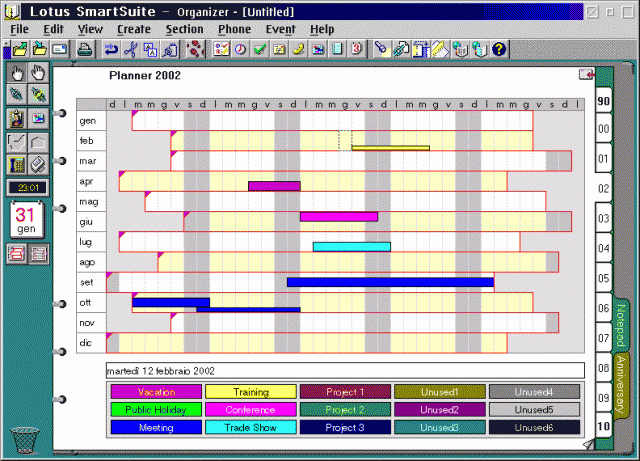Click the page corner arrow icon top-right of planner

tap(586, 74)
